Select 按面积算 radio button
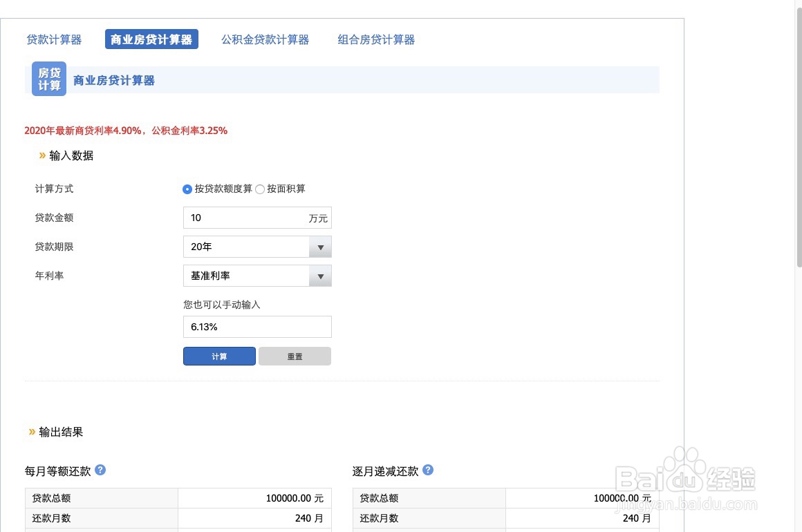Image resolution: width=802 pixels, height=532 pixels. click(260, 189)
